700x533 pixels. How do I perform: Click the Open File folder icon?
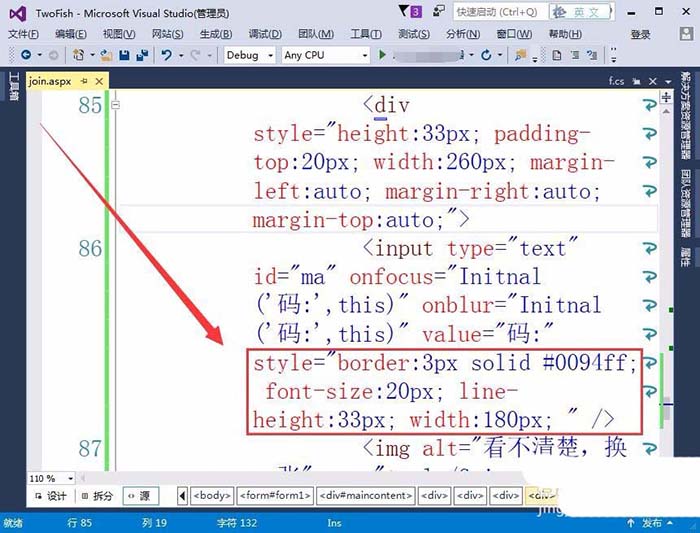(x=106, y=55)
